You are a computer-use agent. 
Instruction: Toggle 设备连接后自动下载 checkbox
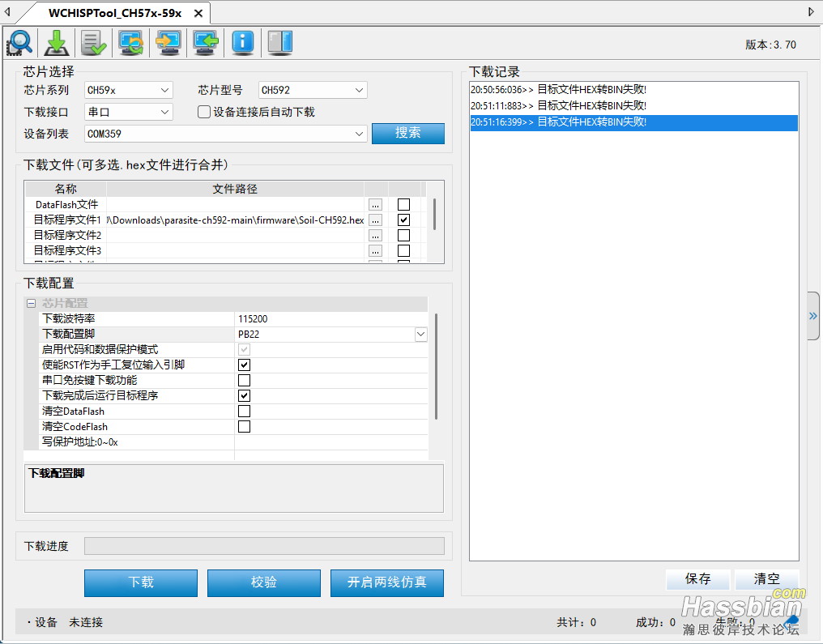coord(203,112)
